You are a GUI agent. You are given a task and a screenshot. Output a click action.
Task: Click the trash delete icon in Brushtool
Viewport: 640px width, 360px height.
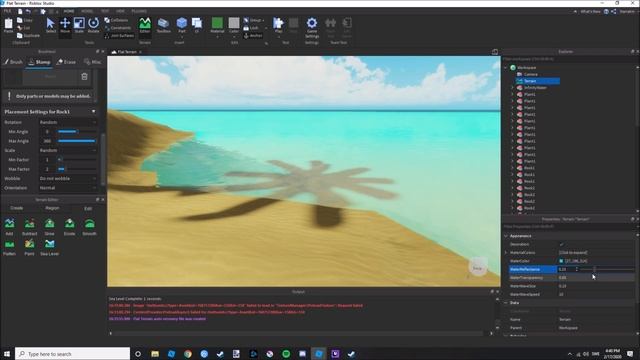(x=84, y=76)
